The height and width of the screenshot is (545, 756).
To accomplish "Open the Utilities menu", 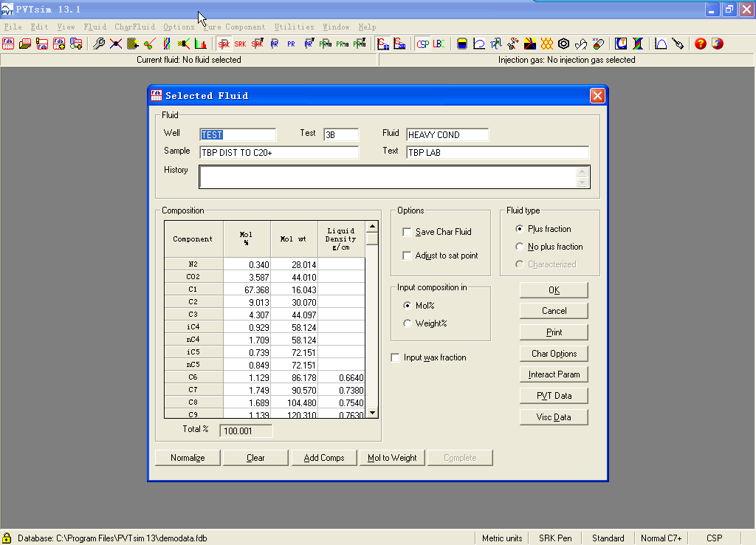I will pos(294,27).
